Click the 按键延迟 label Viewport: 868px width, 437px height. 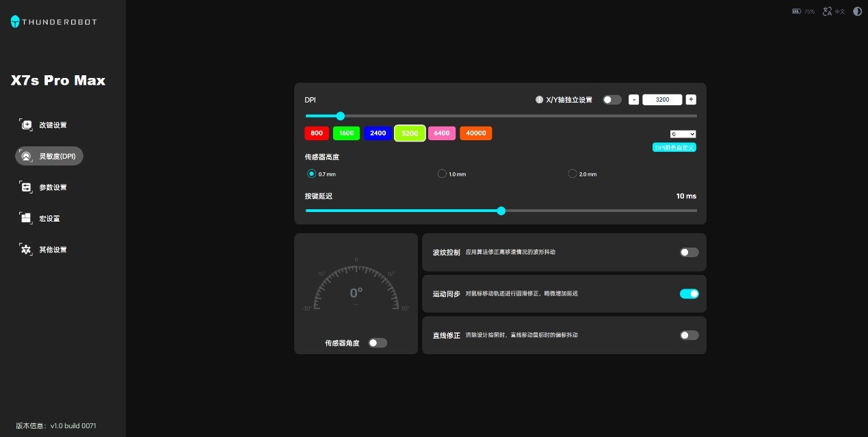tap(319, 196)
